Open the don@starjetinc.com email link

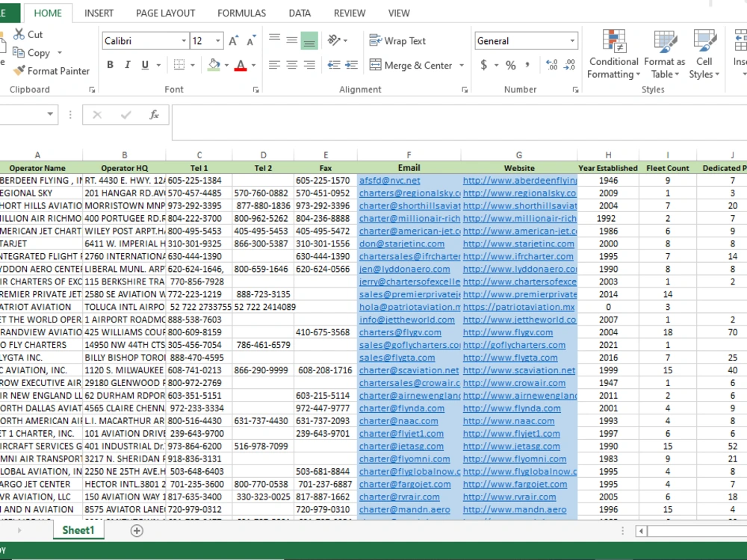tap(402, 244)
